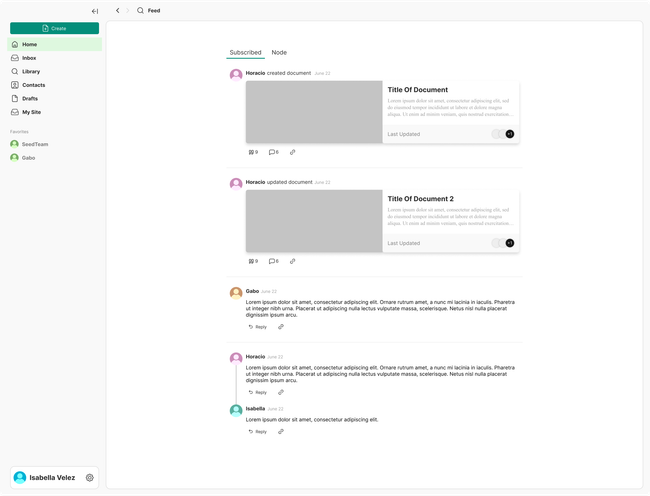Image resolution: width=650 pixels, height=496 pixels.
Task: Open Library from the sidebar
Action: tap(30, 72)
